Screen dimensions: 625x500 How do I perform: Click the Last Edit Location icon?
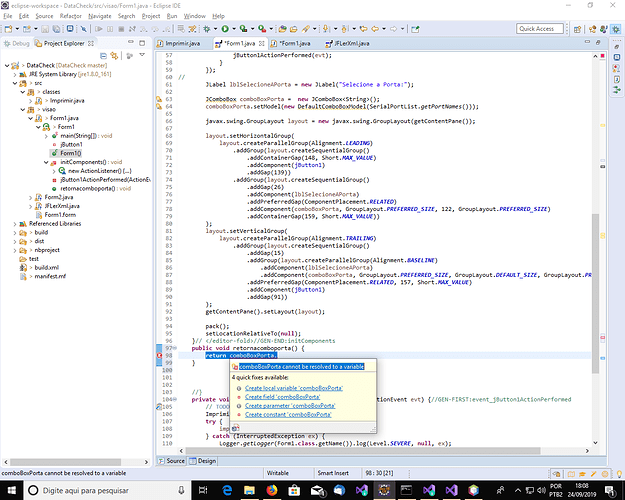[x=364, y=29]
